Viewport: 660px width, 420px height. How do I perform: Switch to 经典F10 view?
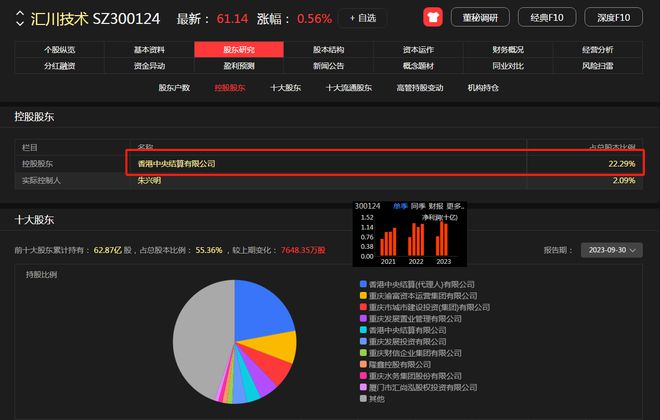(x=546, y=17)
